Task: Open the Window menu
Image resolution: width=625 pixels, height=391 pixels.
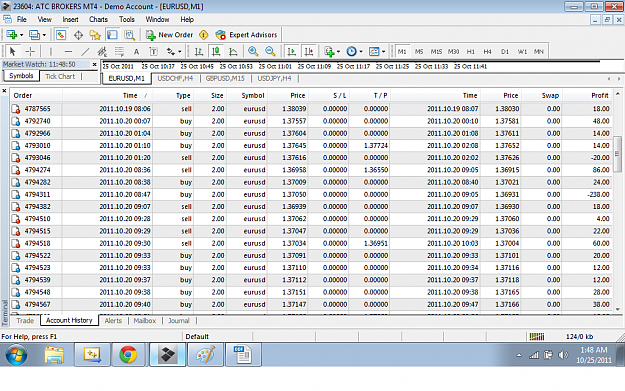Action: [x=157, y=20]
